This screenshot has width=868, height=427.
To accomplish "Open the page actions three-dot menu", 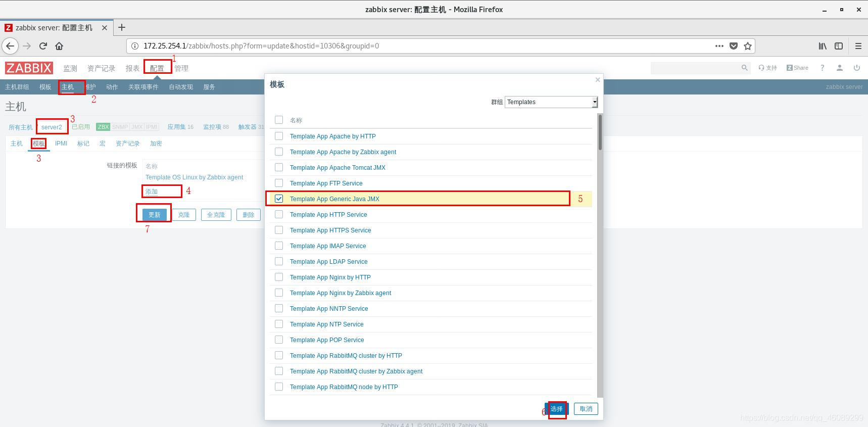I will point(719,46).
